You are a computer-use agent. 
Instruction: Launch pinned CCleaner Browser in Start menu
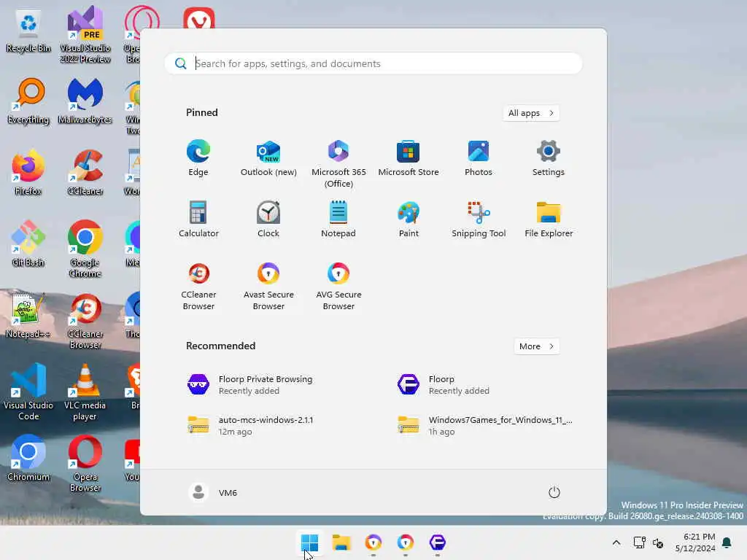(198, 286)
